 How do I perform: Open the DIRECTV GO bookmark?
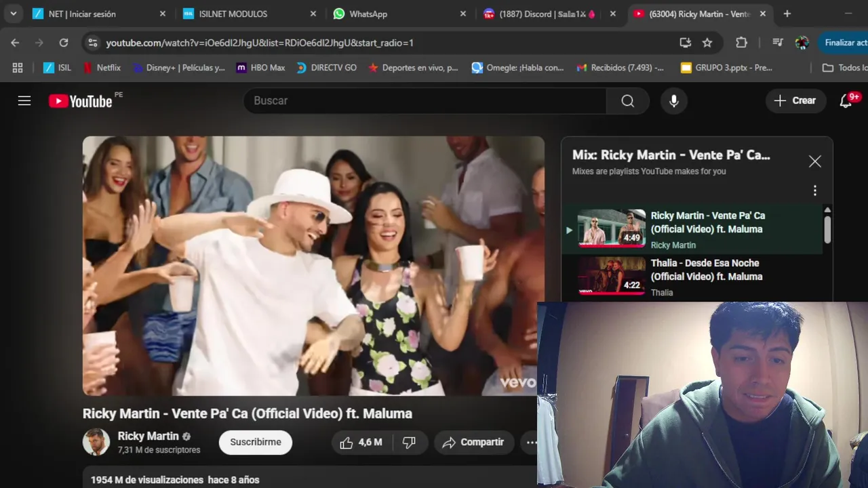tap(326, 68)
